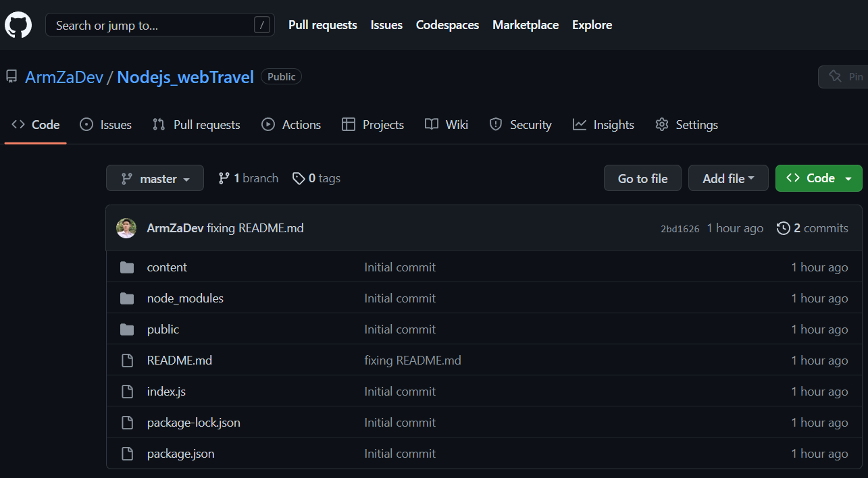Open the repository Pull requests tab
Image resolution: width=868 pixels, height=478 pixels.
point(197,124)
